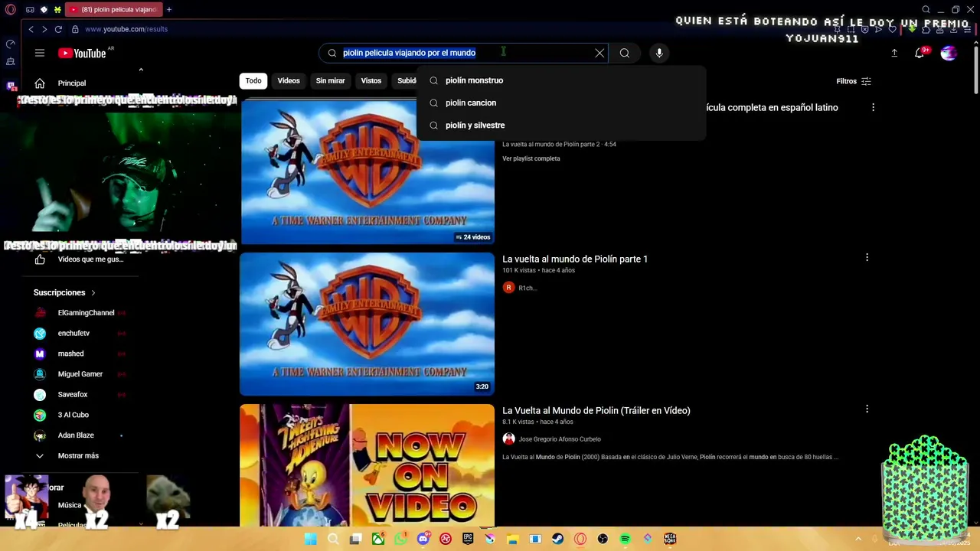Open the account avatar menu
The height and width of the screenshot is (551, 980).
pyautogui.click(x=949, y=53)
